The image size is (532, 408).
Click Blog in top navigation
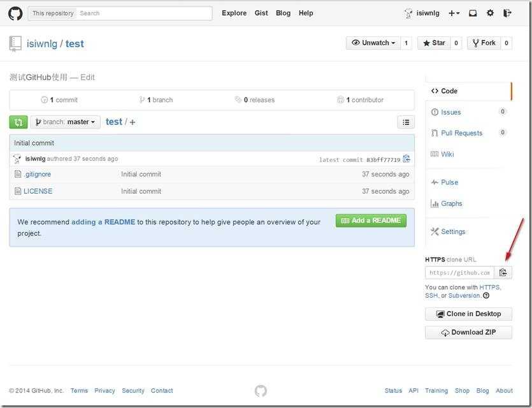283,13
